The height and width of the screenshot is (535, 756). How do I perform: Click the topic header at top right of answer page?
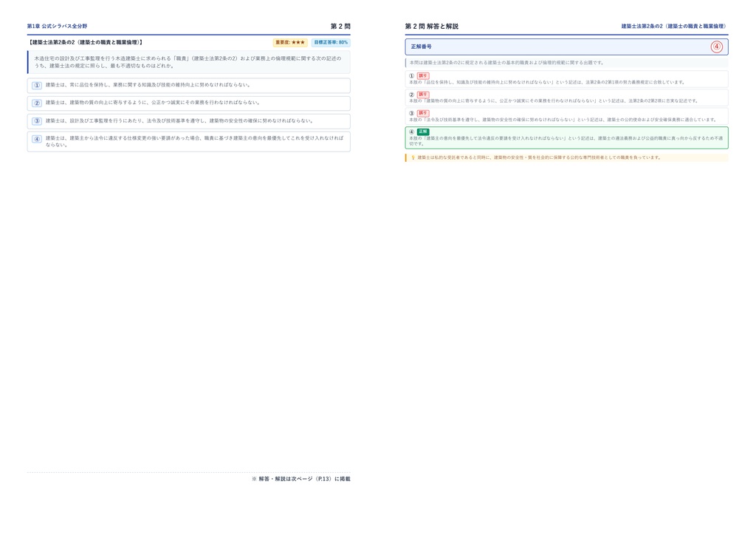(674, 26)
